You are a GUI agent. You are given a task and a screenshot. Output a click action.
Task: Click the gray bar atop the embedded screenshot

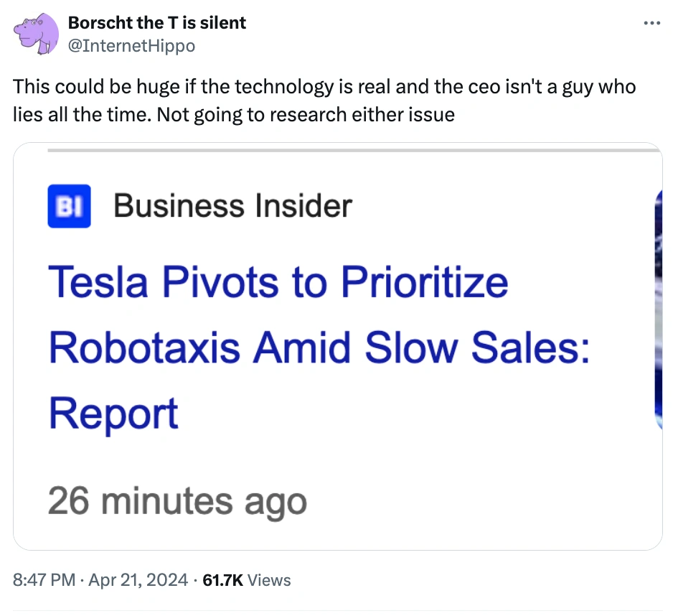(x=352, y=151)
